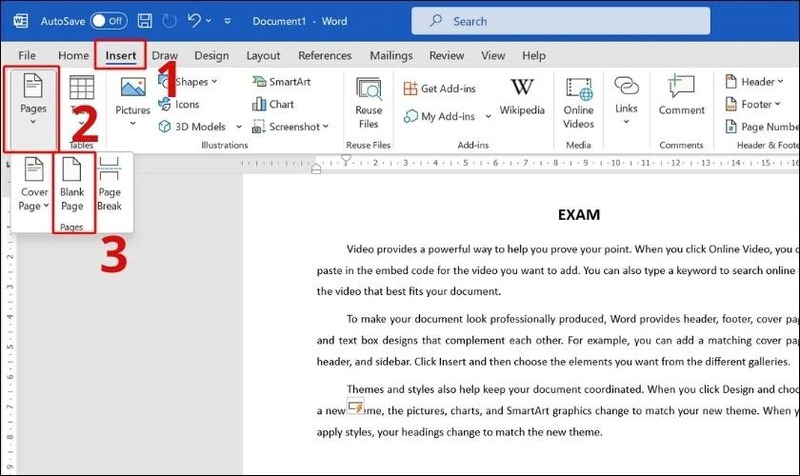Click the paragraph starting 'To make your document'
800x476 pixels.
point(557,340)
